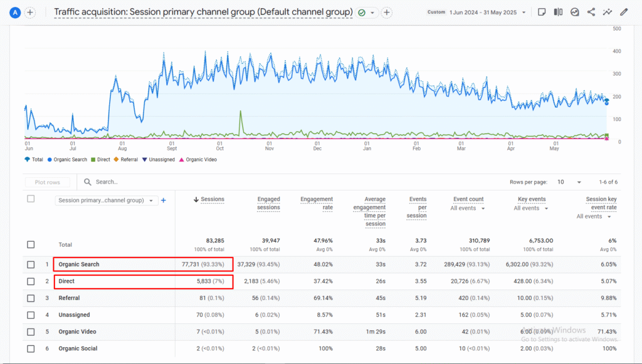Click the '1-6 of 6' pagination text
This screenshot has width=642, height=364.
point(608,182)
